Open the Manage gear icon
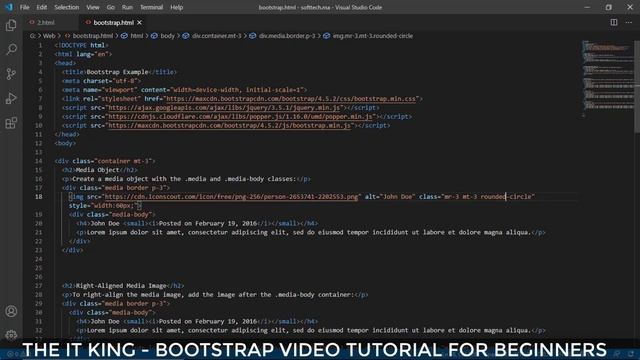The height and width of the screenshot is (360, 640). 11,335
